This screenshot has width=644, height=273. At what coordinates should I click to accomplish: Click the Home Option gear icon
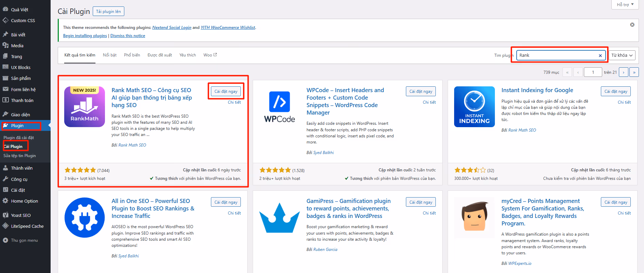(5, 201)
